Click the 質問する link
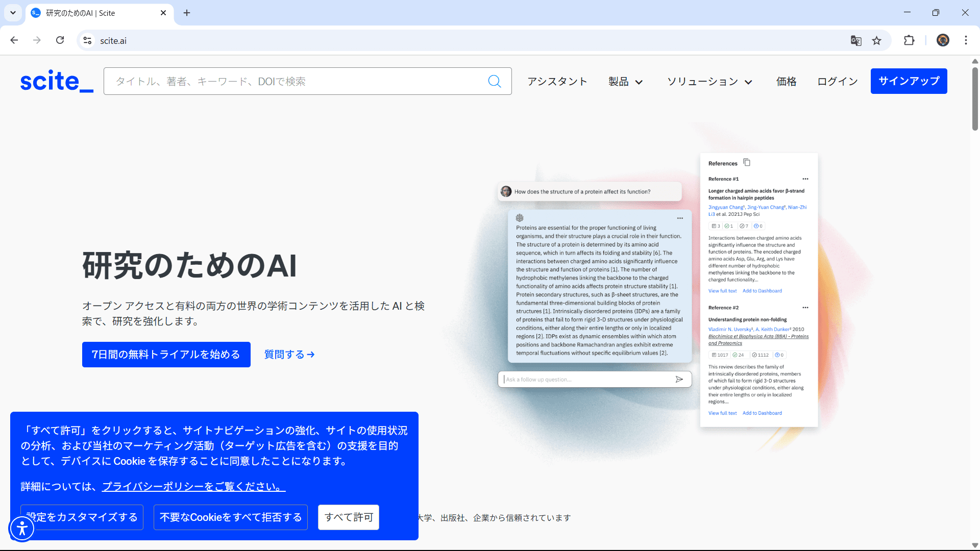Image resolution: width=980 pixels, height=551 pixels. [x=289, y=355]
